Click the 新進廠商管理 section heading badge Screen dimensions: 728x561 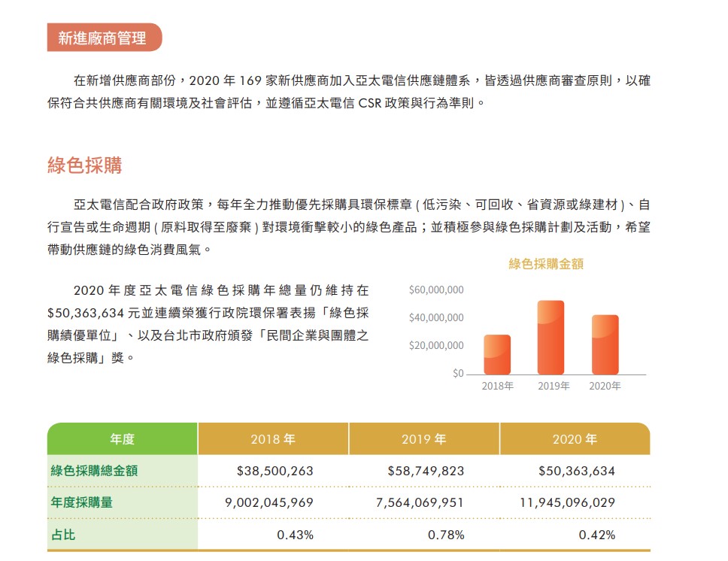[105, 37]
